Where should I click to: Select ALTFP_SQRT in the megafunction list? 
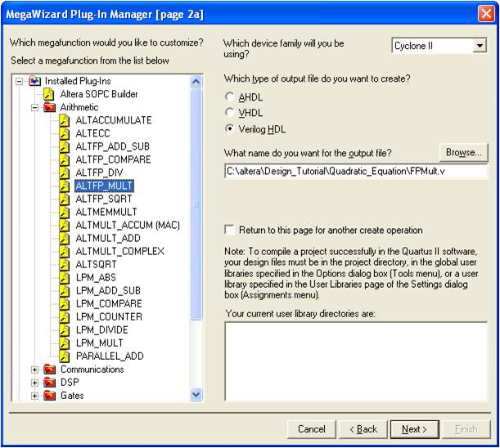[104, 199]
